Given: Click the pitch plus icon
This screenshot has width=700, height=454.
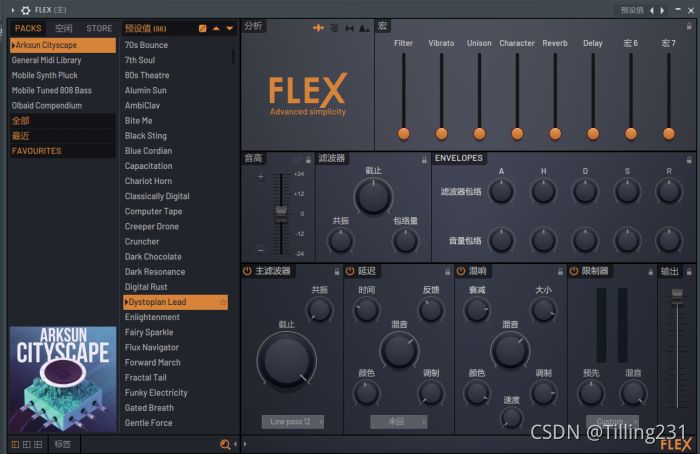Looking at the screenshot, I should tap(261, 177).
